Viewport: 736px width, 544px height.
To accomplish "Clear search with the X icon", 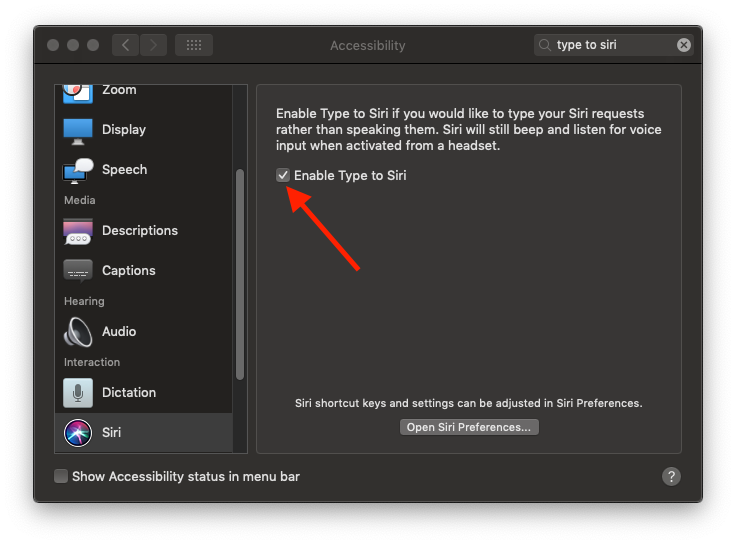I will point(684,45).
